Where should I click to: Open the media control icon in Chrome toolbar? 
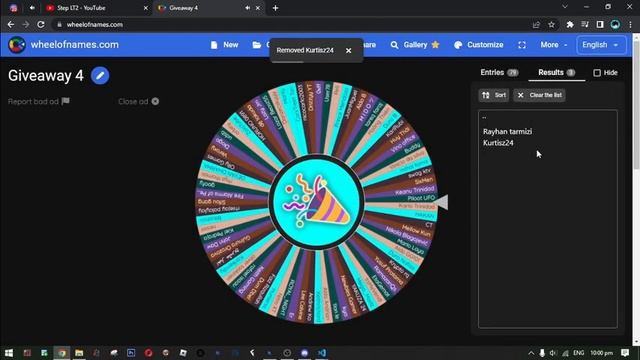(585, 24)
